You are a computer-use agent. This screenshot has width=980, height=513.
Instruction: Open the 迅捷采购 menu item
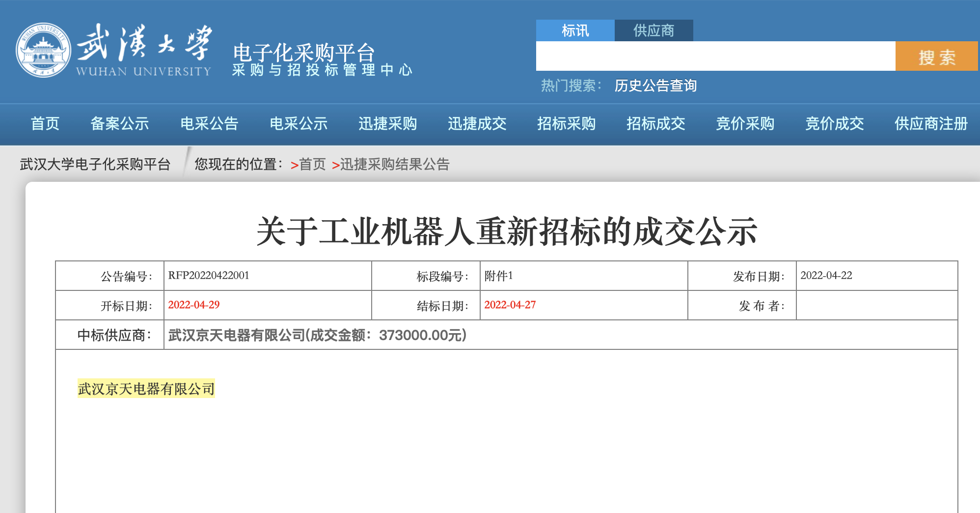(388, 123)
